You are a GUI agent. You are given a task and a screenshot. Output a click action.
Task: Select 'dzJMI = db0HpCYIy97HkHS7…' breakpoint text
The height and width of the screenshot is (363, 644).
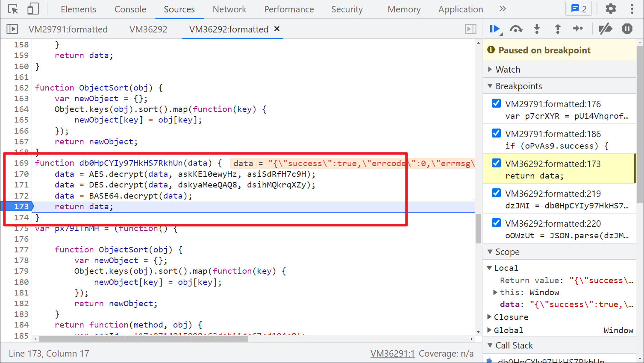pos(567,205)
